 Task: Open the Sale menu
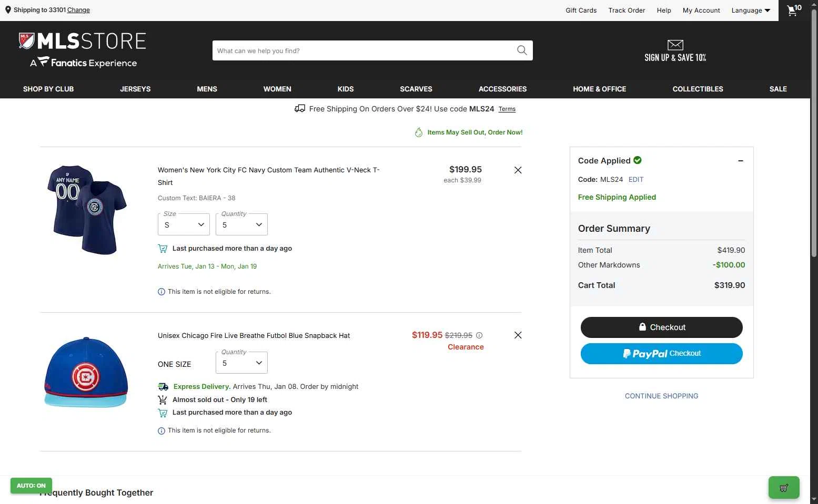[x=778, y=89]
